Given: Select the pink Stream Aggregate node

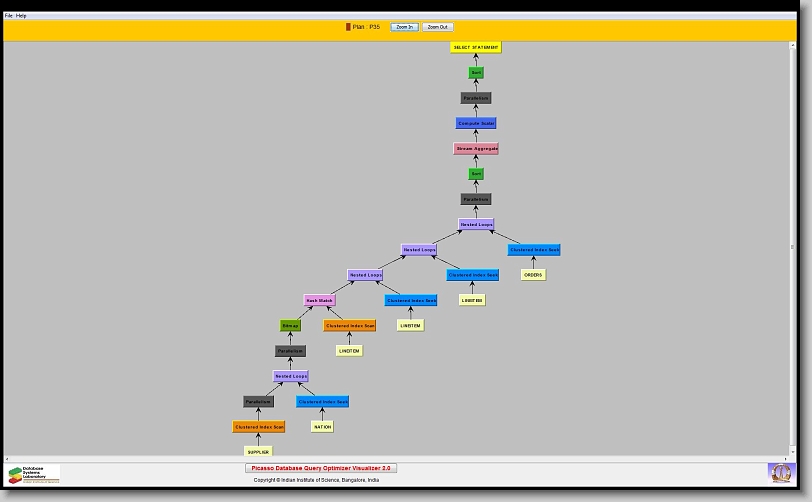Looking at the screenshot, I should [x=476, y=149].
